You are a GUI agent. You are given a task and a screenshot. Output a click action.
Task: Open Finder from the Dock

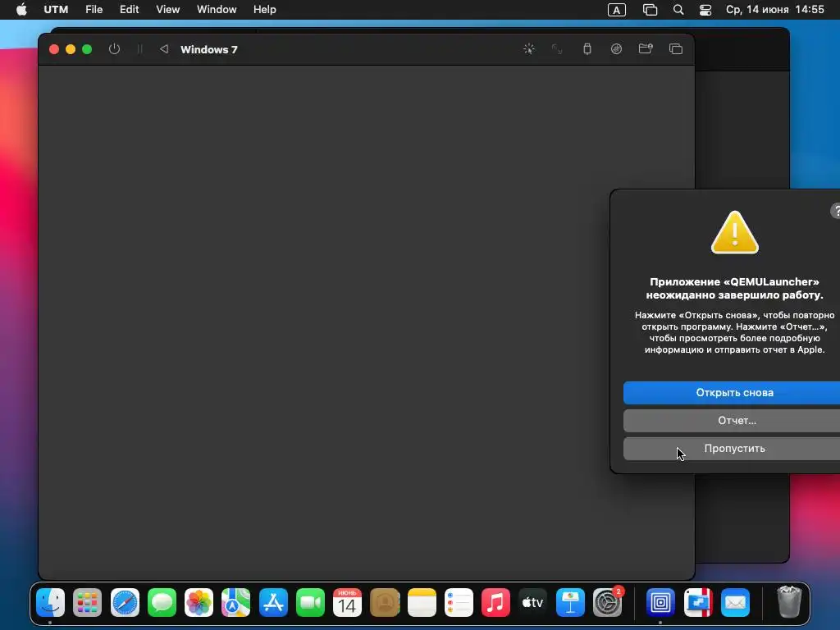50,603
